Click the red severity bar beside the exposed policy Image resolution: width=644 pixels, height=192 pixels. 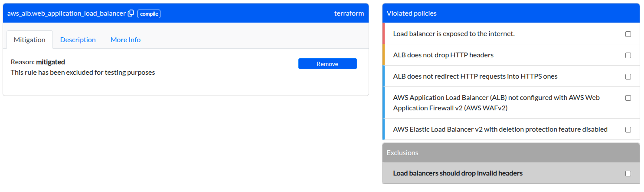pyautogui.click(x=383, y=33)
